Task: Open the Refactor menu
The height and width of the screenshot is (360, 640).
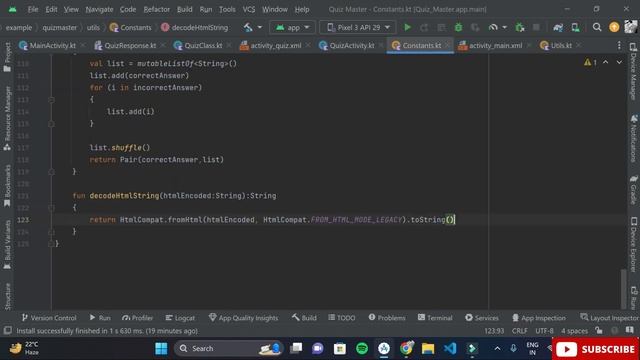Action: [x=156, y=9]
